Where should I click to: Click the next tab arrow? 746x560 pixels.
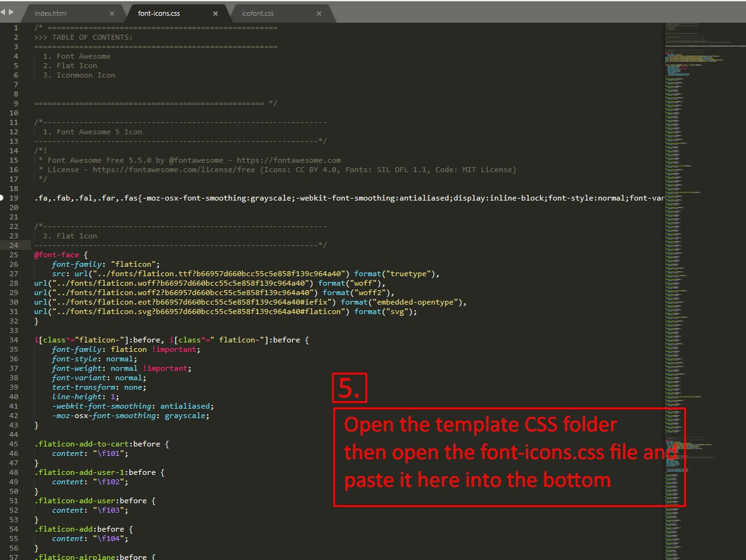click(x=11, y=11)
